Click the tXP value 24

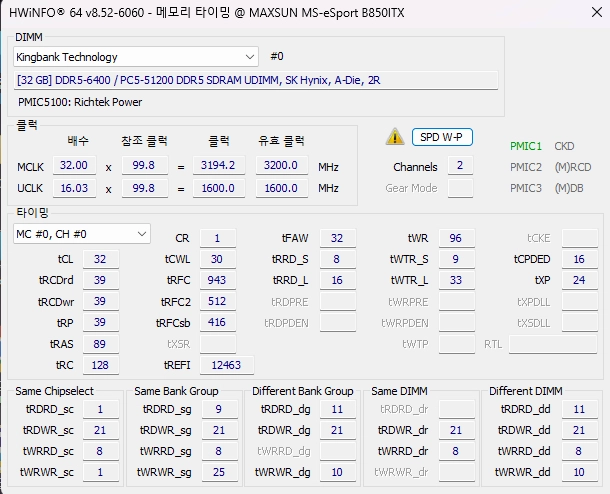(580, 280)
